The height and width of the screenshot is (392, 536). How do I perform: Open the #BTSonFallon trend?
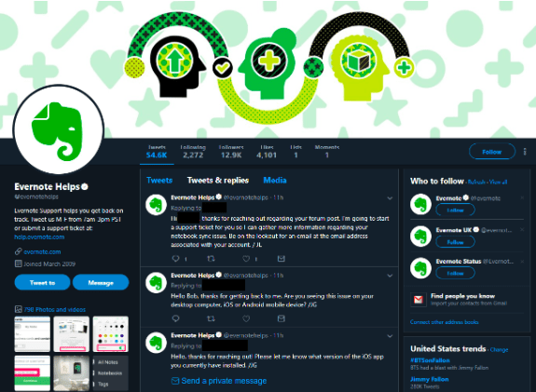(430, 360)
